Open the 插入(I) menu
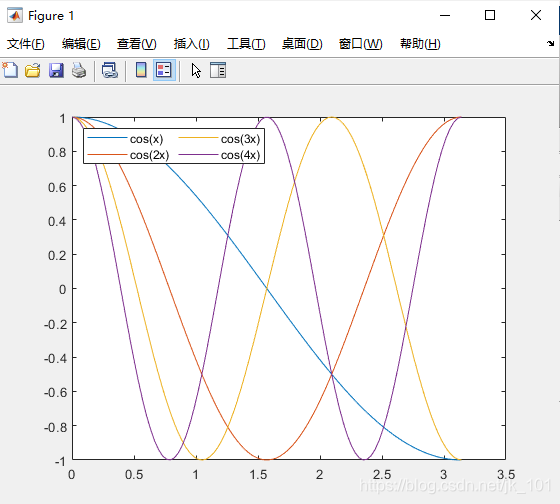This screenshot has width=560, height=504. coord(192,44)
